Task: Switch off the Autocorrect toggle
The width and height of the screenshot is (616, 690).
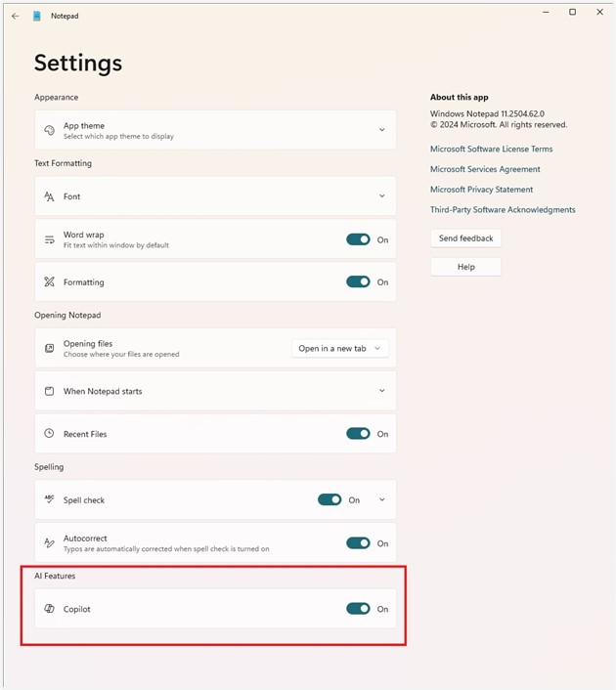Action: coord(358,543)
